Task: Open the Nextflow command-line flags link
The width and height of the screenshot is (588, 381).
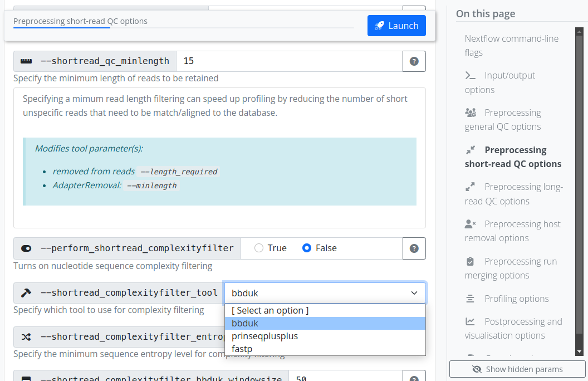Action: point(512,45)
